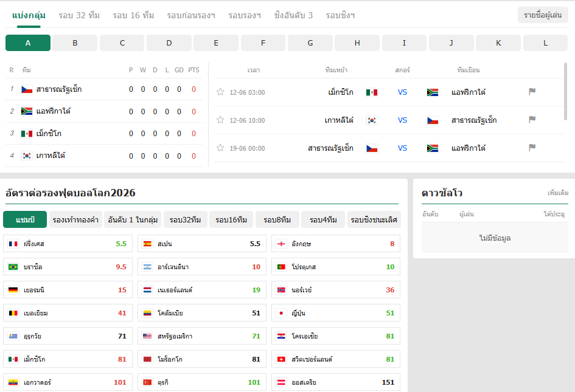Toggle favorite star for 19-06 00:00 match
The image size is (575, 392).
click(x=220, y=148)
